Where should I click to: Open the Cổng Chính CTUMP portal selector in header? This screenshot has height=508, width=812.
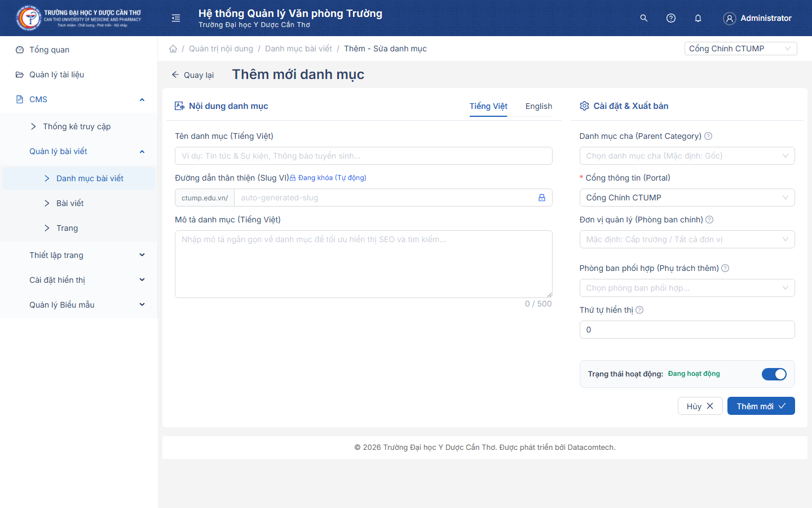point(740,49)
